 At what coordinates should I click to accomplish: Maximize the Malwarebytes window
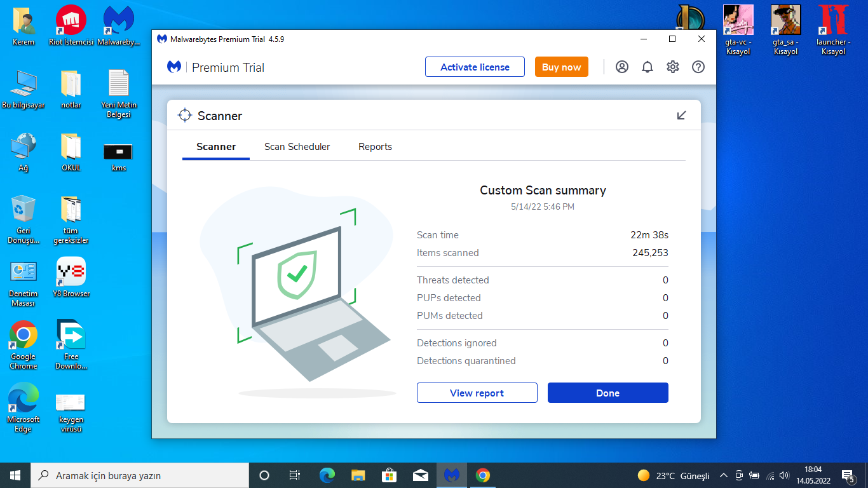pyautogui.click(x=672, y=39)
